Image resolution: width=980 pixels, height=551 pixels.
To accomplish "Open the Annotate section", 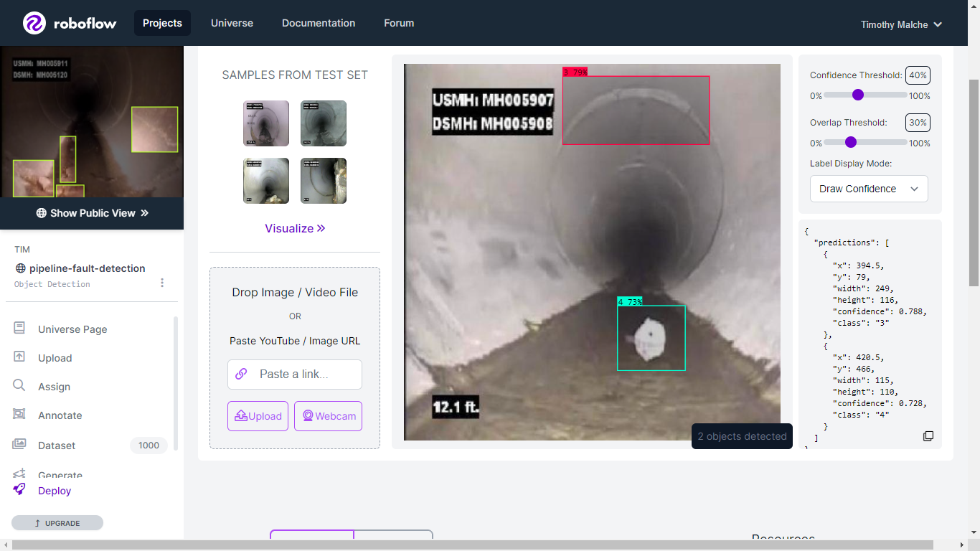I will (60, 415).
